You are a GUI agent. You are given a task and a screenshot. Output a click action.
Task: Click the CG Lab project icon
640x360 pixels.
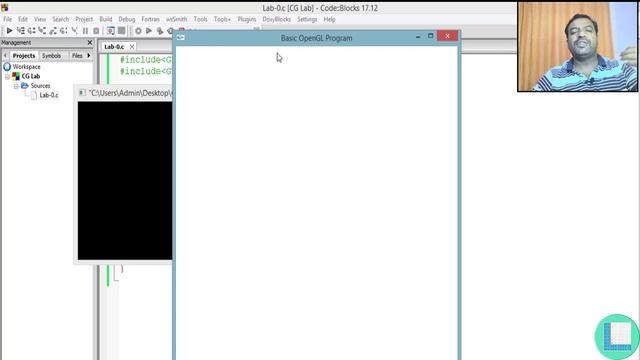click(16, 76)
